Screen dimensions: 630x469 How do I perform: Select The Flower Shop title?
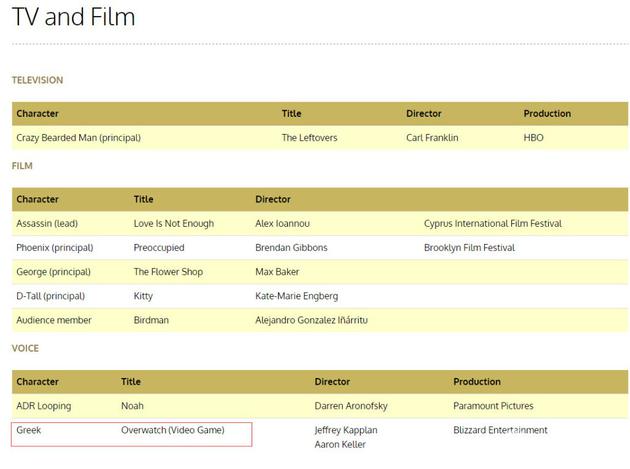[168, 272]
